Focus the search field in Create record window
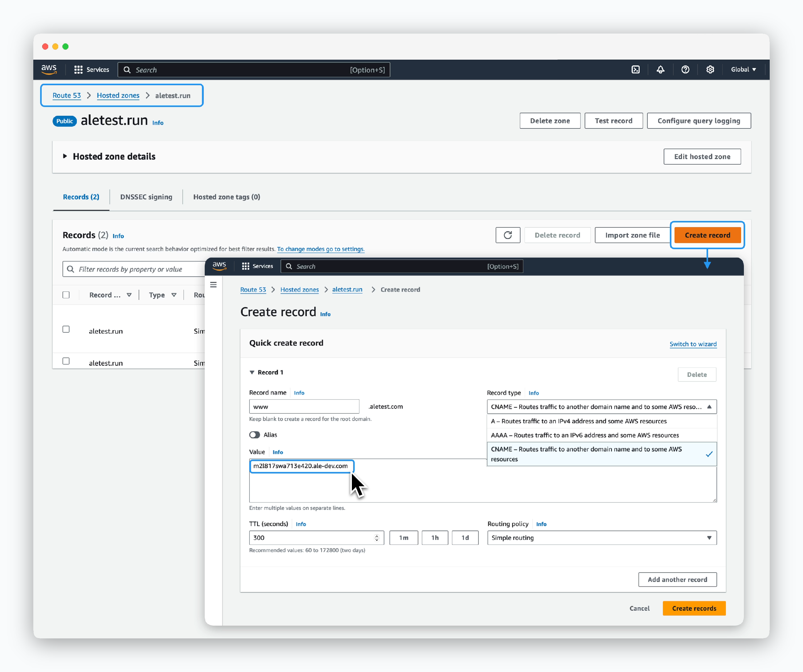This screenshot has width=803, height=672. click(402, 266)
